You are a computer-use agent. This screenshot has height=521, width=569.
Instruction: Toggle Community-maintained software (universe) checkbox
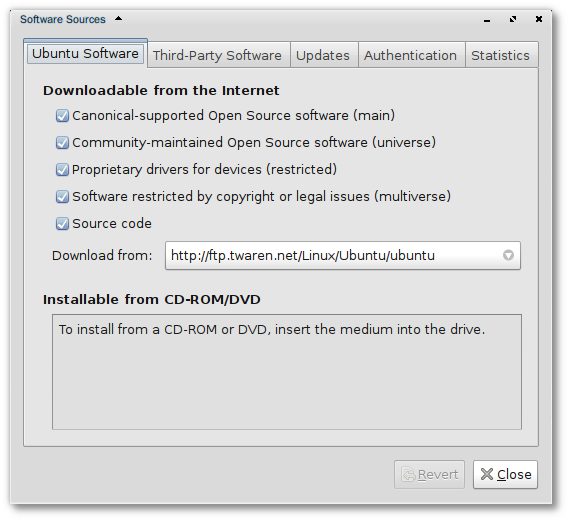click(x=62, y=143)
